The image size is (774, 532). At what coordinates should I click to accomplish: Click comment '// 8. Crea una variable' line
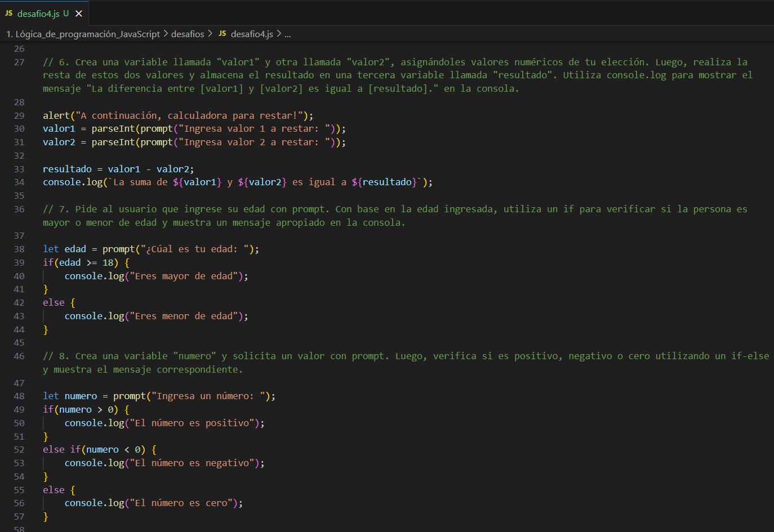[x=406, y=363]
